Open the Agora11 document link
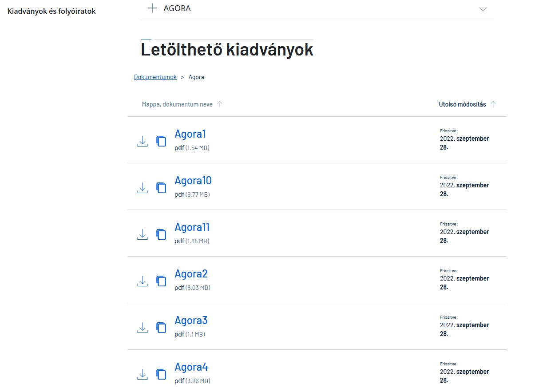 coord(192,227)
